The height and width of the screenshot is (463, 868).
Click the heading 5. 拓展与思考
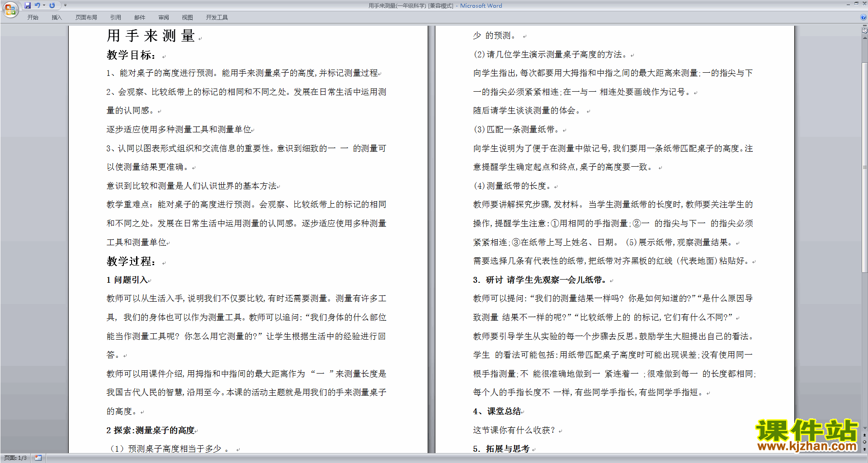click(x=501, y=449)
